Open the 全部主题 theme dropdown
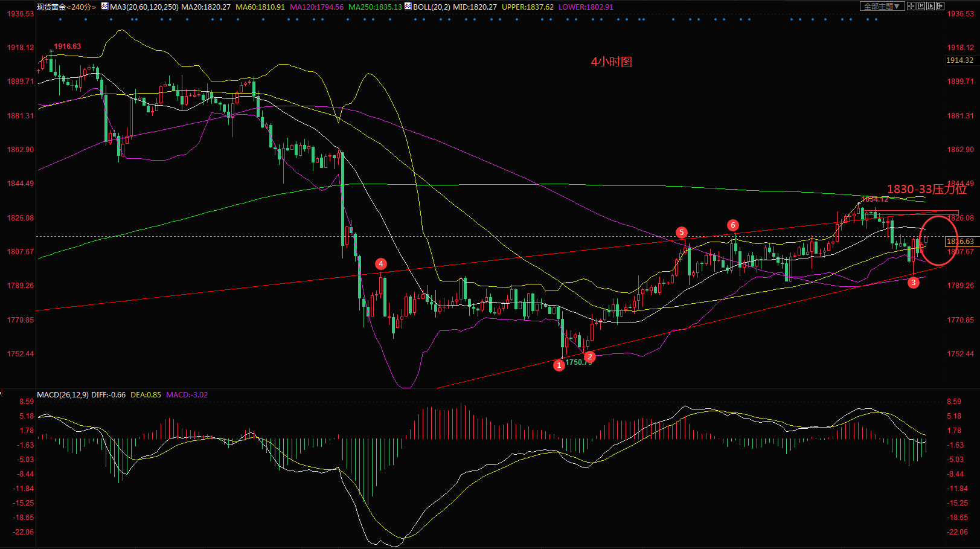Image resolution: width=980 pixels, height=549 pixels. 882,6
